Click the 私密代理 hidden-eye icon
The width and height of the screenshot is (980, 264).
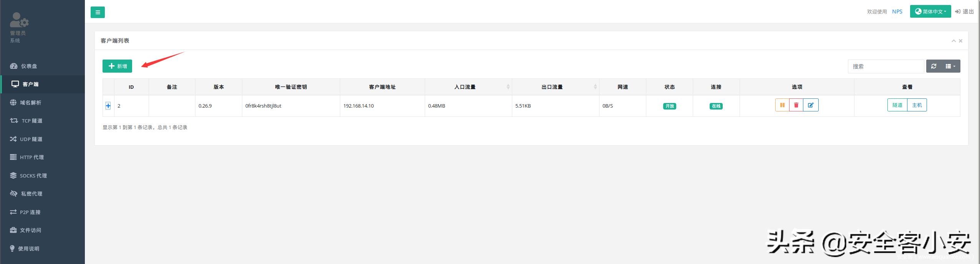(14, 194)
